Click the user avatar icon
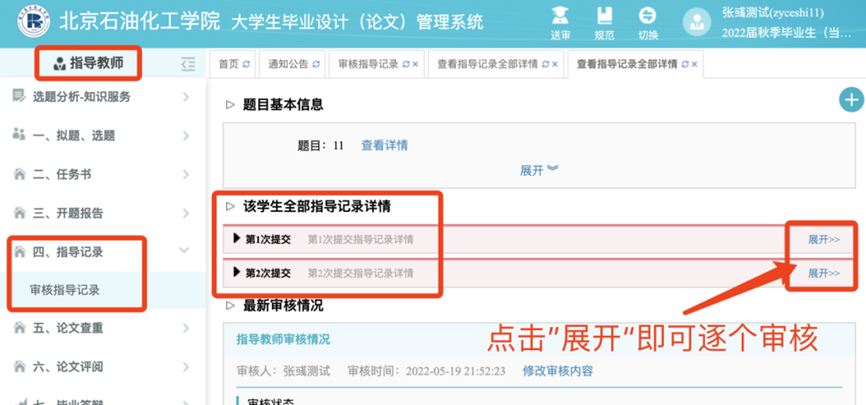Image resolution: width=866 pixels, height=405 pixels. 697,23
